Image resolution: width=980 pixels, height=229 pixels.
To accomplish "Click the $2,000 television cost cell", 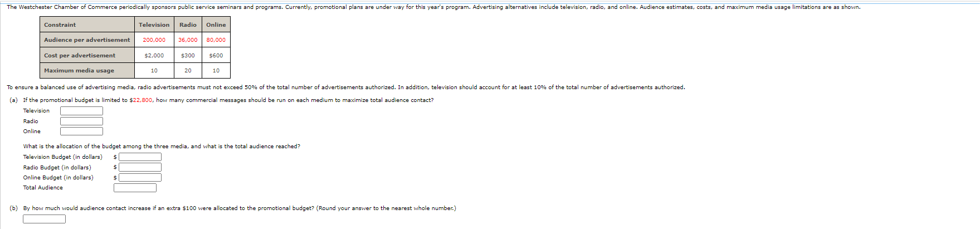I will (154, 55).
